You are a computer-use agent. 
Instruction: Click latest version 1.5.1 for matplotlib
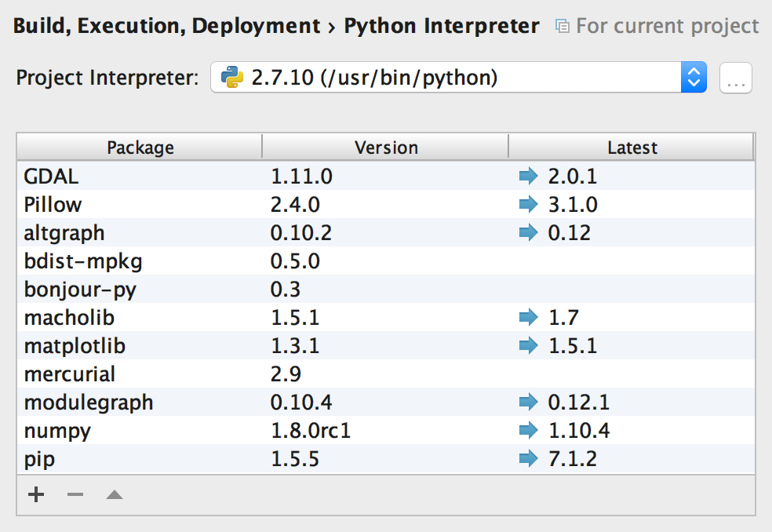573,345
